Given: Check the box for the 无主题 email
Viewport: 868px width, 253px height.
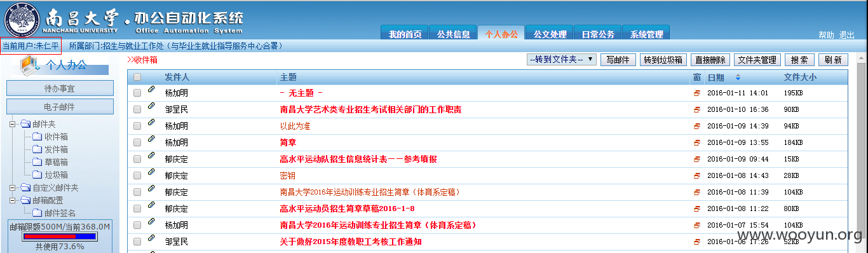Looking at the screenshot, I should (x=137, y=93).
